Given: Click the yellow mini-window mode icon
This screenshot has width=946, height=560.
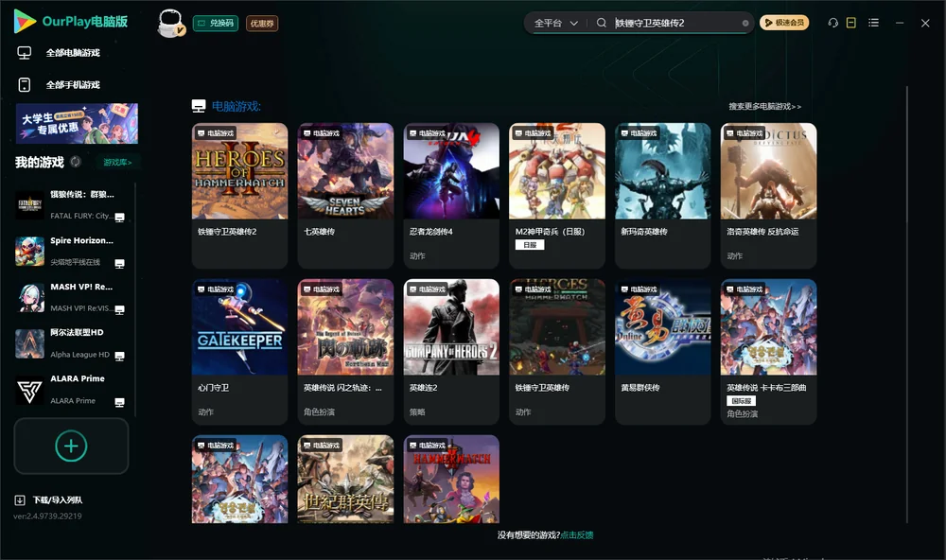Looking at the screenshot, I should click(x=850, y=23).
